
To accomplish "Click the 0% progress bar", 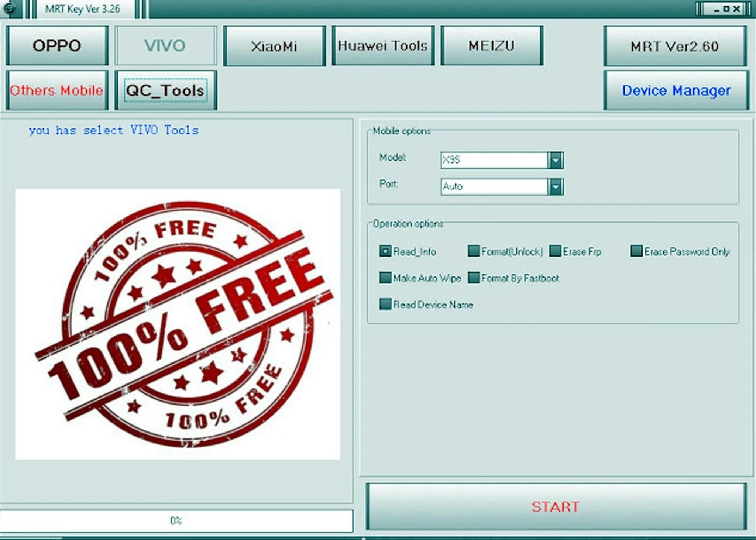I will 176,521.
